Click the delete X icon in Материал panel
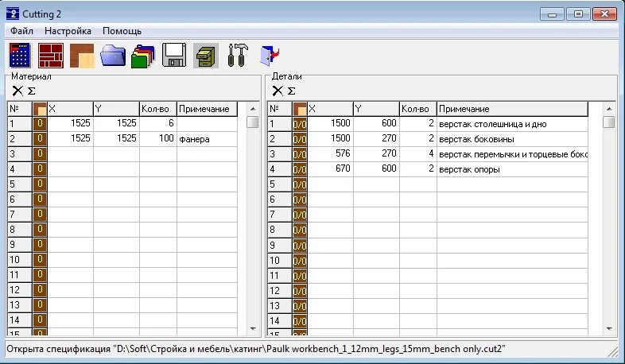625x364 pixels. [x=17, y=91]
